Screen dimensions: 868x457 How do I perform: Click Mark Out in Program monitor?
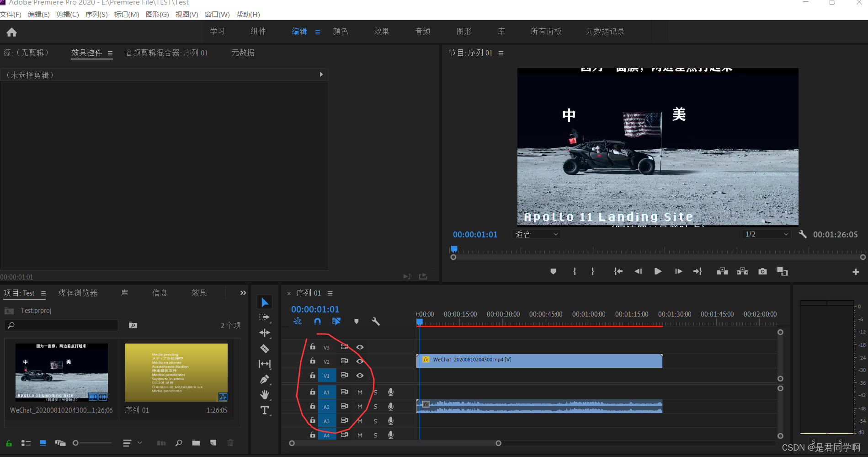(593, 271)
